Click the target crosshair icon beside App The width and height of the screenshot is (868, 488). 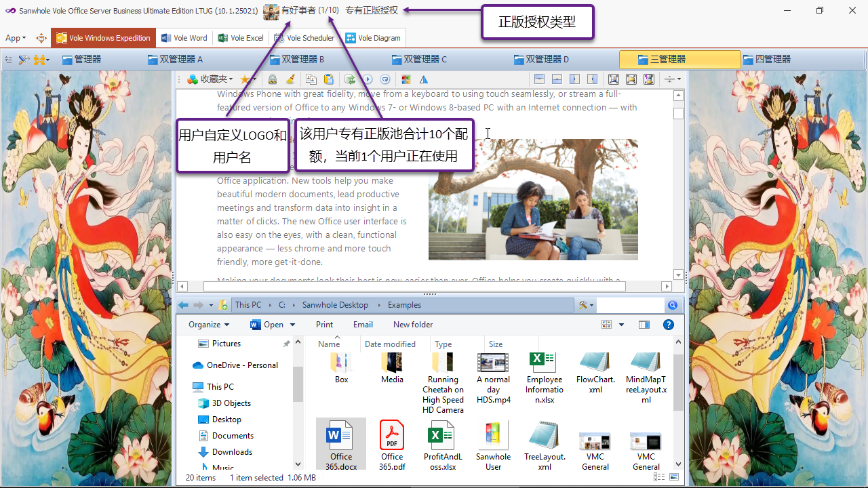point(41,38)
